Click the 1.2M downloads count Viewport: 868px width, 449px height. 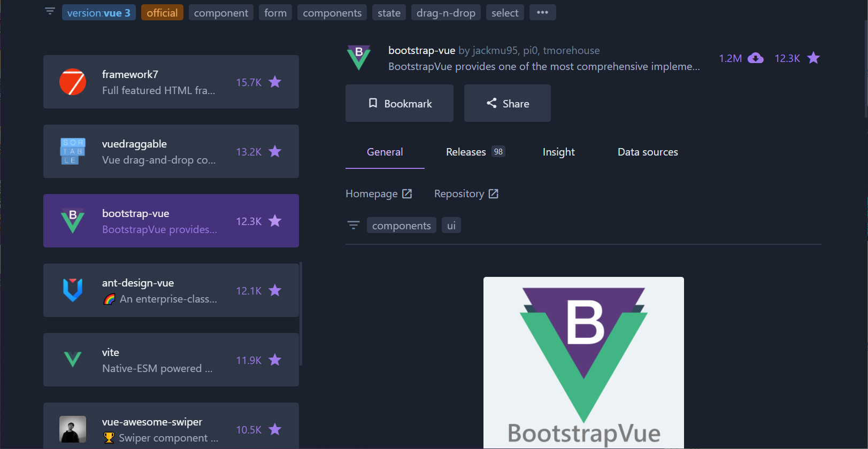(731, 58)
